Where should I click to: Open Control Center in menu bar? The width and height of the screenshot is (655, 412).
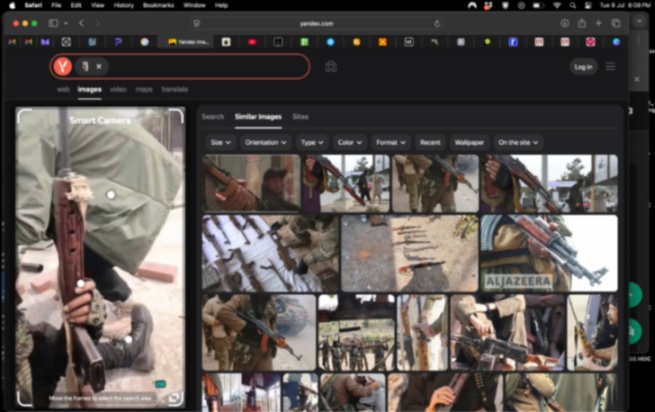coord(588,5)
